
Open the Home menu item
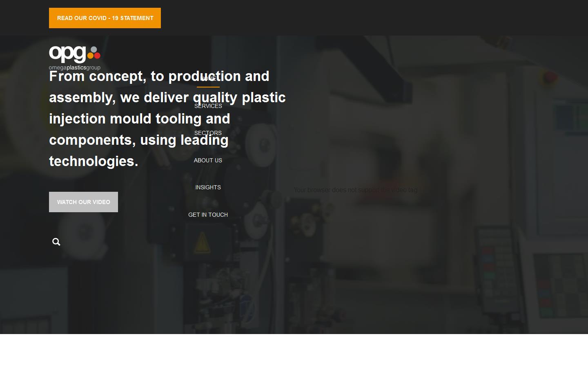click(208, 79)
